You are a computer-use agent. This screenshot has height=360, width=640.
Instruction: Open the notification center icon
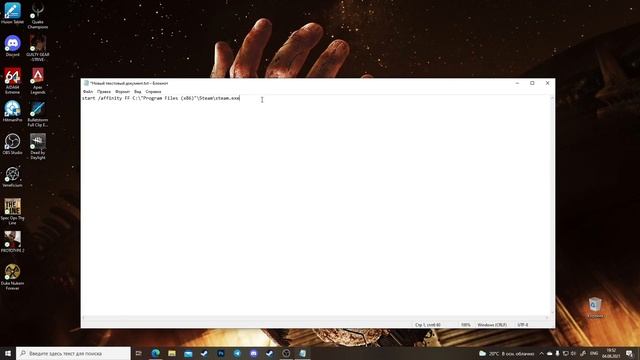tap(629, 353)
